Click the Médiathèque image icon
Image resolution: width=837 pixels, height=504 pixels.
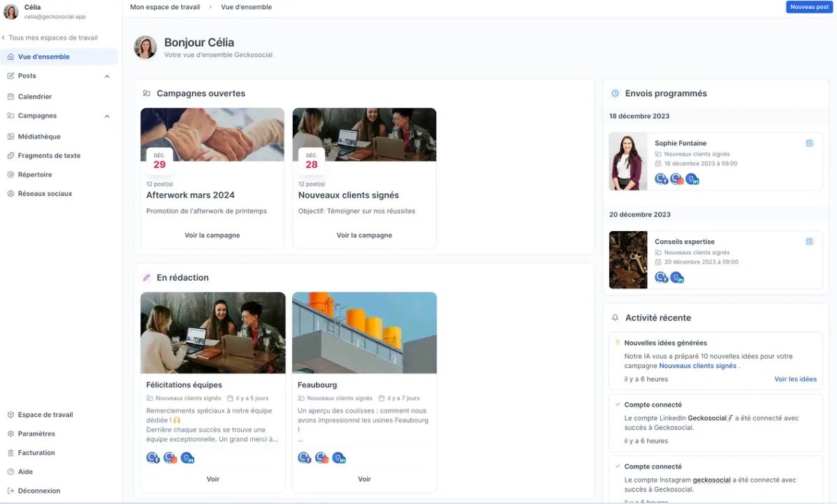10,137
